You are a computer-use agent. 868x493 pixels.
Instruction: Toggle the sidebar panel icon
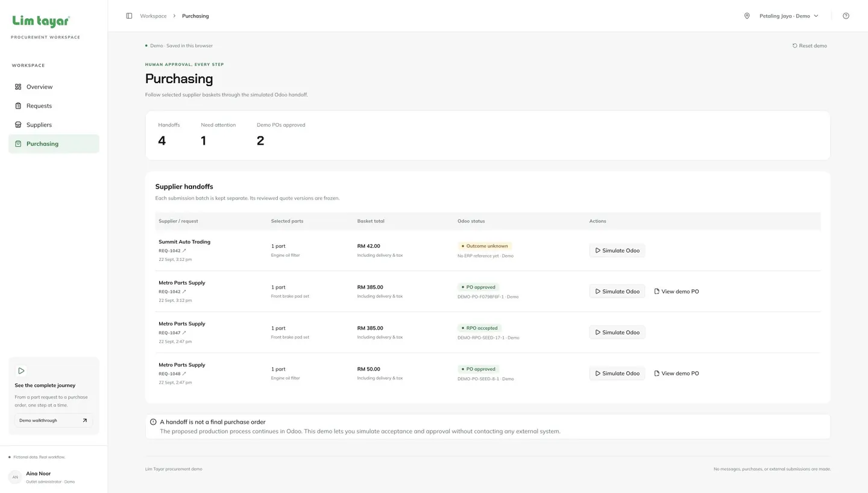129,16
